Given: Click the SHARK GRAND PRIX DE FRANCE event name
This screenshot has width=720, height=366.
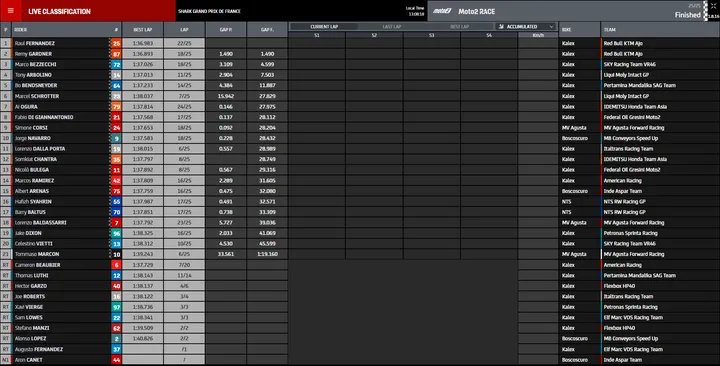Looking at the screenshot, I should [209, 11].
